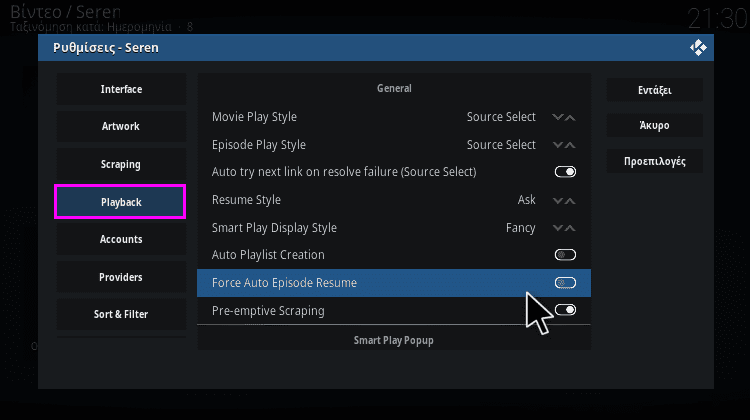This screenshot has width=750, height=420.
Task: Click the down arrow for Movie Play Style
Action: pos(558,117)
